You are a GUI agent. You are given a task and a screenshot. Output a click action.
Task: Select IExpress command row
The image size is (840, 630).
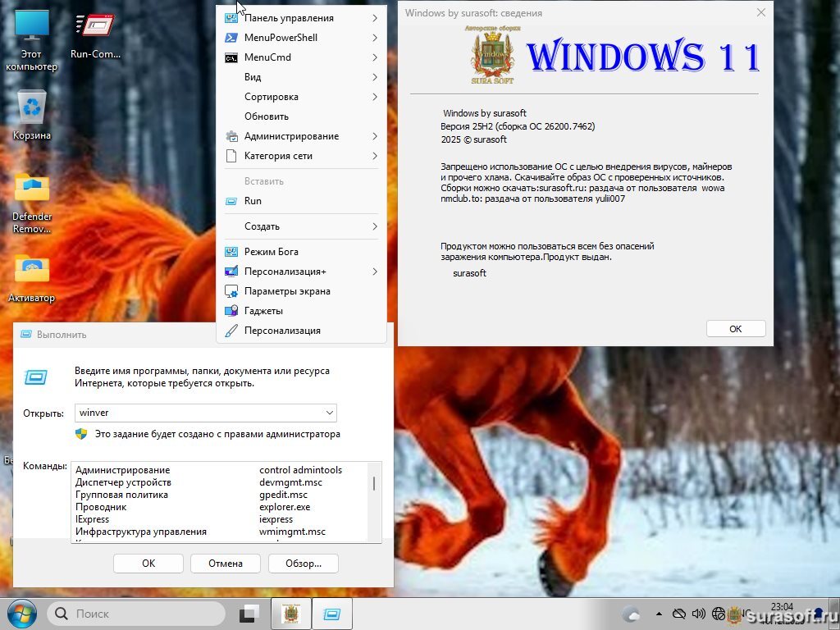[220, 519]
